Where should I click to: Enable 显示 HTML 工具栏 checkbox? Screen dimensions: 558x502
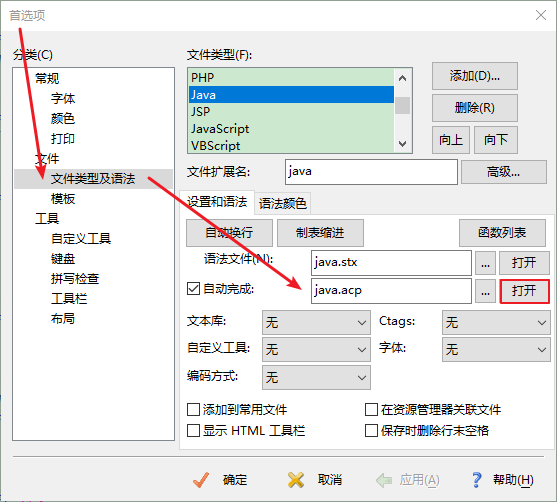point(193,430)
